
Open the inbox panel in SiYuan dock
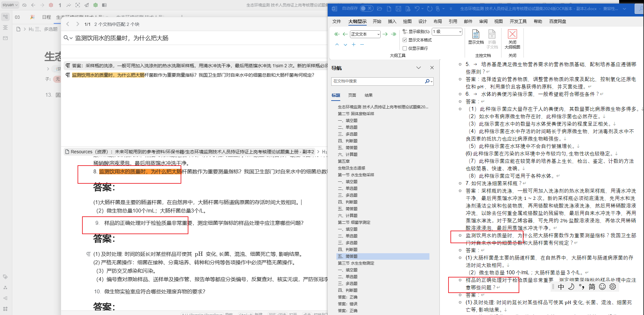click(x=5, y=38)
